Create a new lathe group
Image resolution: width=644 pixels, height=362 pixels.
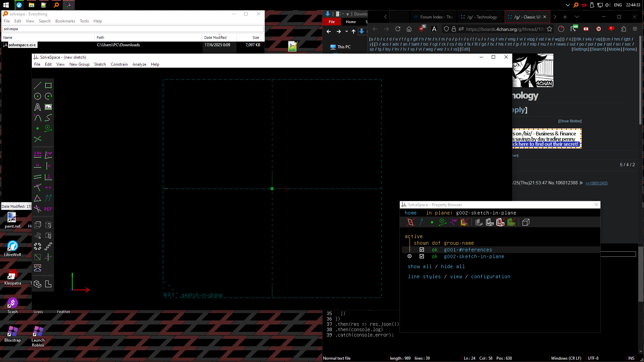click(x=48, y=225)
